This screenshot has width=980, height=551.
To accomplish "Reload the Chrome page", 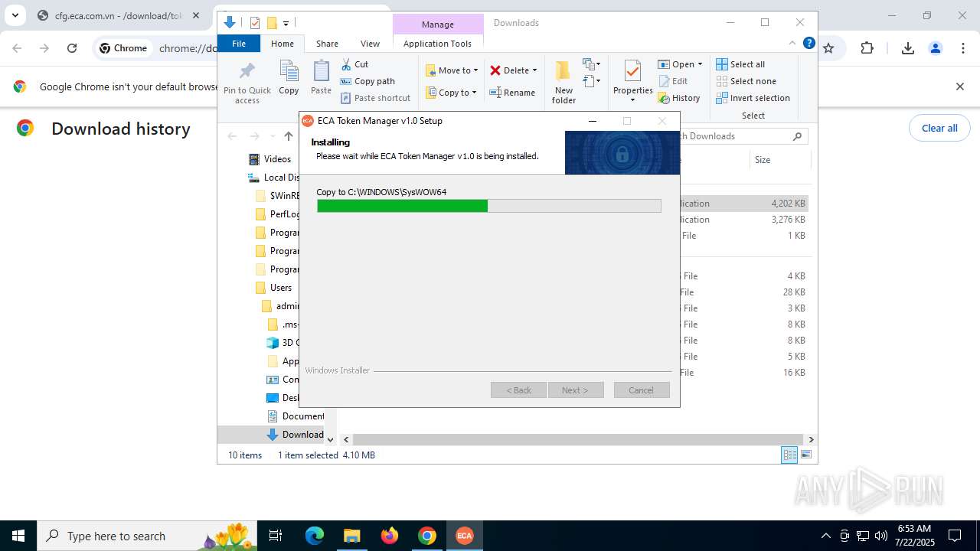I will pyautogui.click(x=72, y=48).
